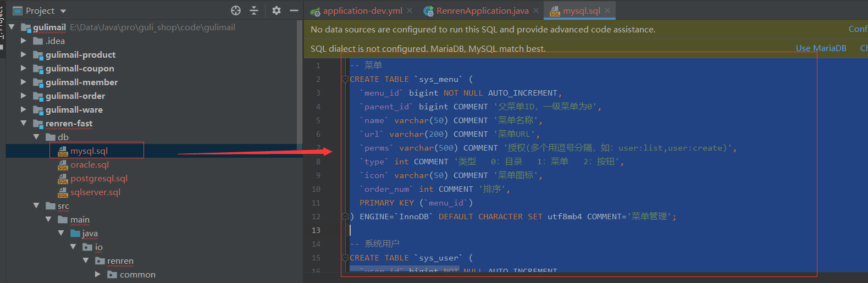Hide the Project panel with minimize icon
This screenshot has height=283, width=868.
[x=294, y=10]
